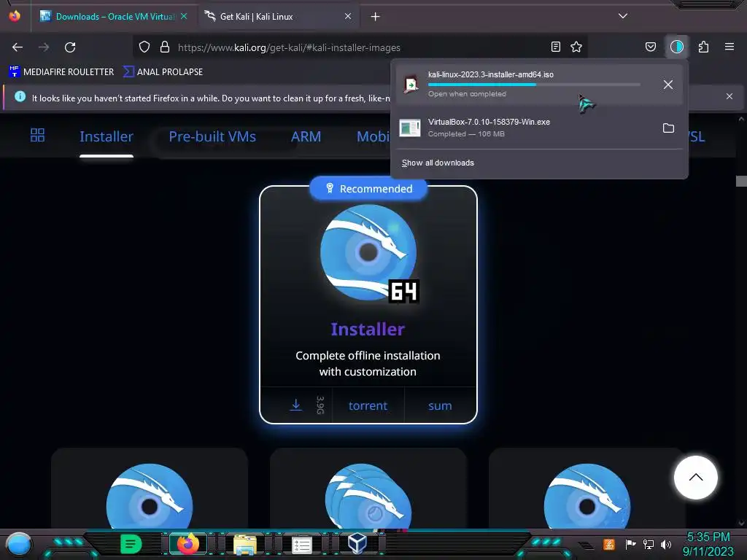Screen dimensions: 747x560
Task: Click the scroll-to-top round arrow button
Action: coord(695,477)
